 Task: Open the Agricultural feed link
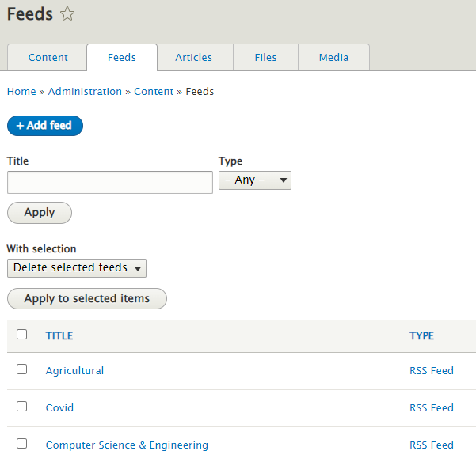[74, 371]
